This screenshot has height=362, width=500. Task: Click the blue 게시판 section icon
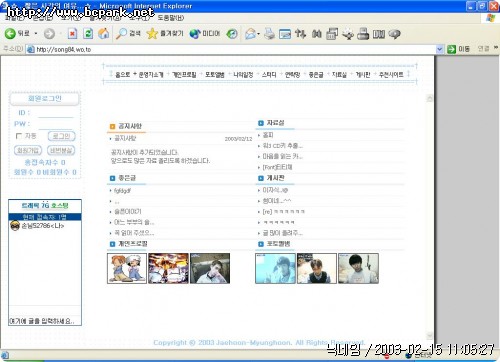tap(261, 178)
